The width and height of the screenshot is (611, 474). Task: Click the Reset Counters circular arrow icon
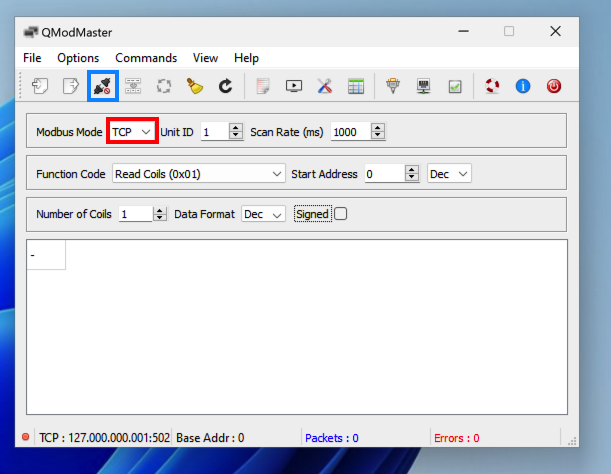click(225, 86)
